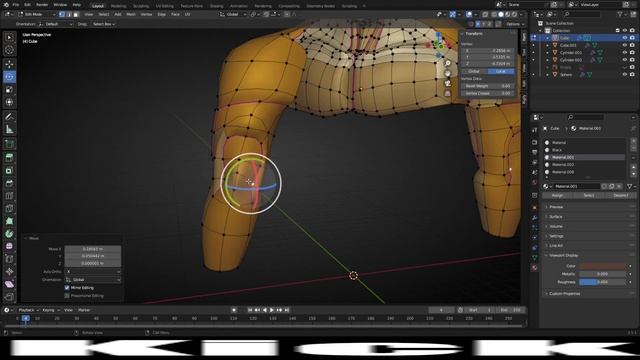Open the Drag Select Box dropdown
The height and width of the screenshot is (360, 640).
[x=104, y=24]
